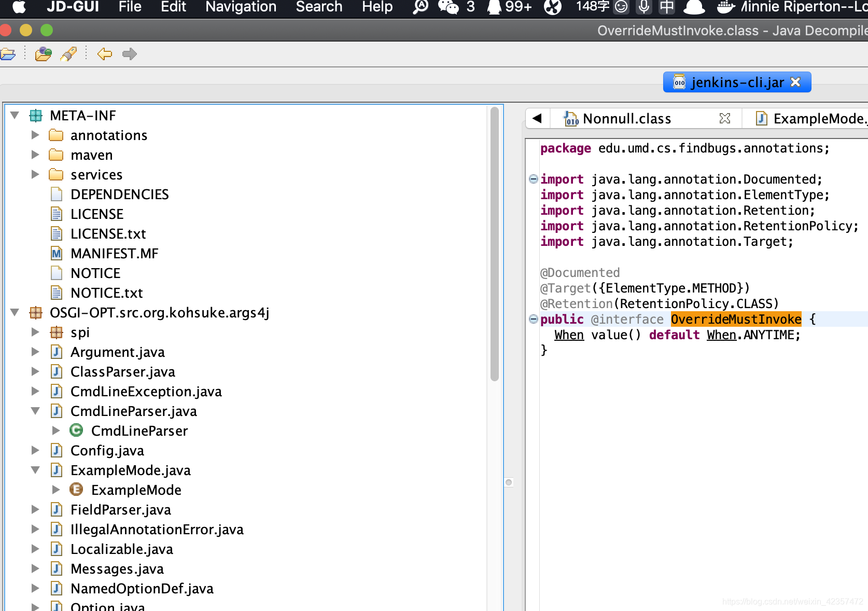Image resolution: width=868 pixels, height=611 pixels.
Task: Select the CmdLineParser class icon
Action: 76,431
